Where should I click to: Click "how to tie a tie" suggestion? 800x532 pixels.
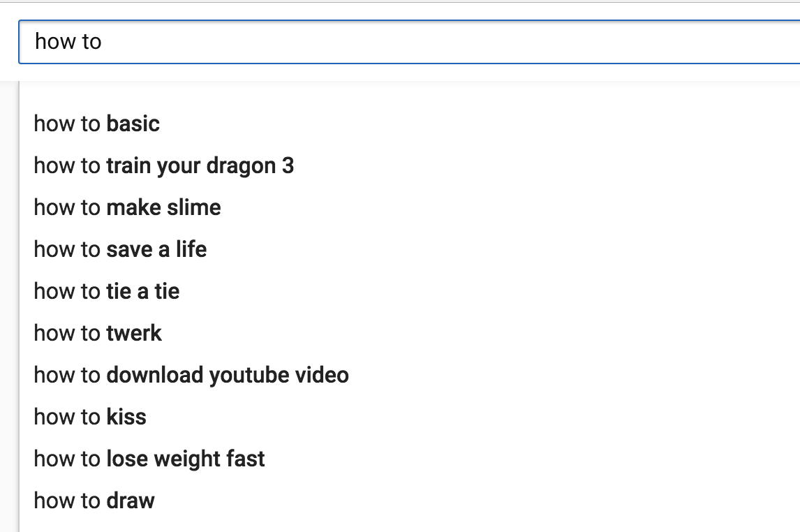(x=107, y=291)
